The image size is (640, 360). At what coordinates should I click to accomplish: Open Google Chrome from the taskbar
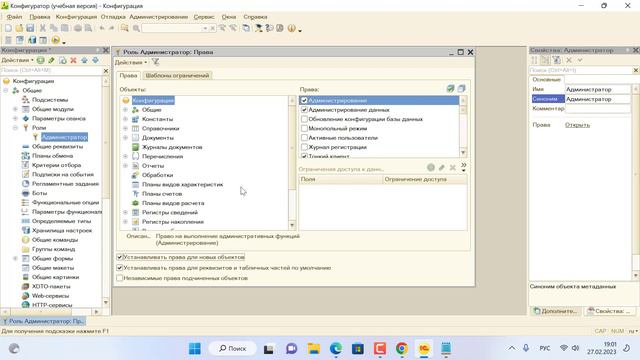[x=402, y=349]
